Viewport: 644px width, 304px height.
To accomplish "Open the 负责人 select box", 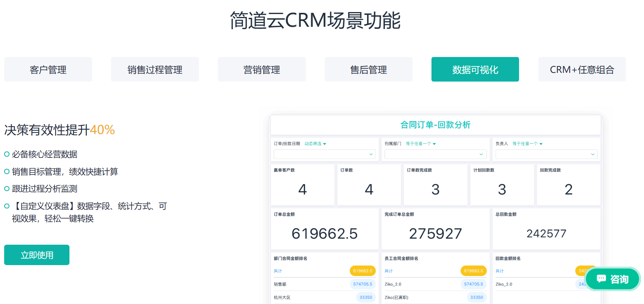I will coord(546,154).
